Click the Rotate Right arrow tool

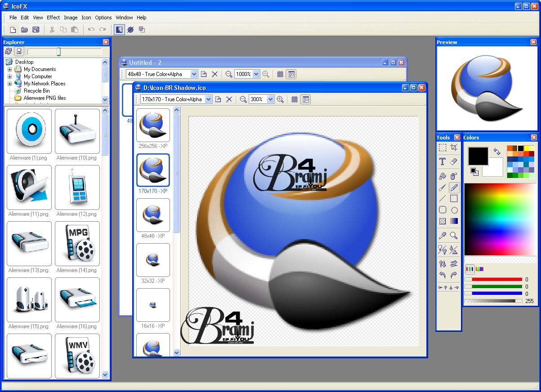pyautogui.click(x=454, y=275)
